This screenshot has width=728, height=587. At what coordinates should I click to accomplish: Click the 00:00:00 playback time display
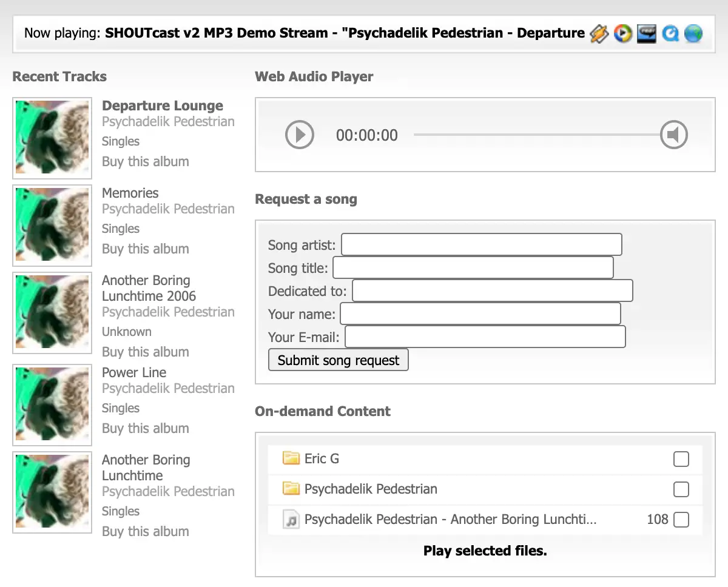(x=367, y=135)
